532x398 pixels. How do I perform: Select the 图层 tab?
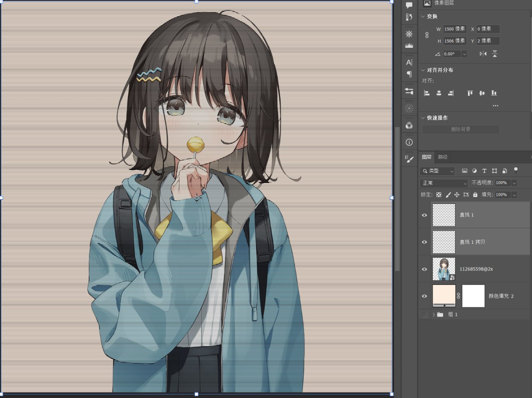426,157
